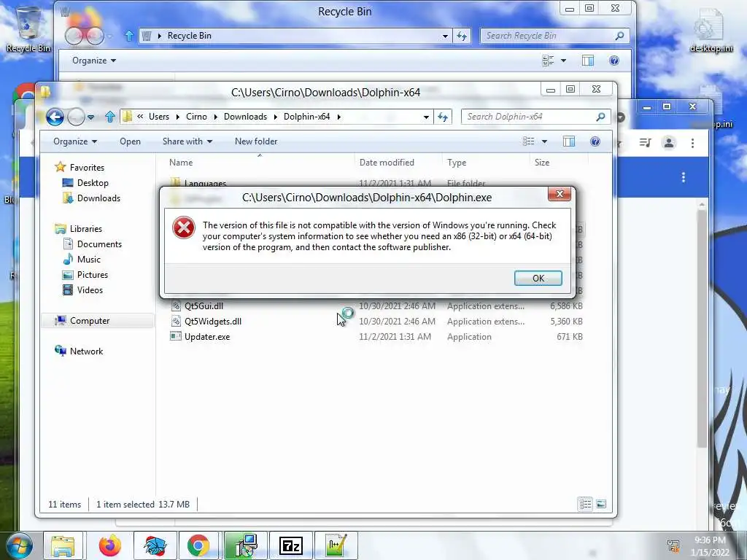Expand the Dolphin-x64 address bar history dropdown
This screenshot has width=747, height=560.
pyautogui.click(x=426, y=117)
